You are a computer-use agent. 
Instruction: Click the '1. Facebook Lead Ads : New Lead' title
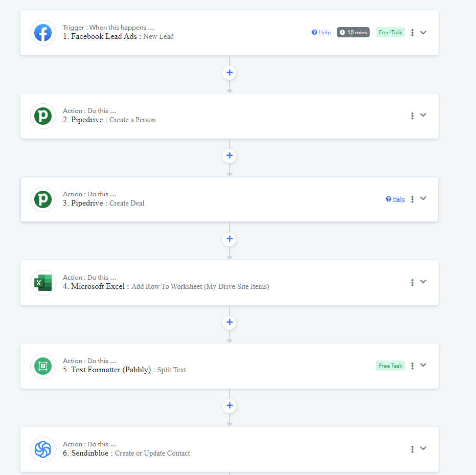[x=119, y=36]
